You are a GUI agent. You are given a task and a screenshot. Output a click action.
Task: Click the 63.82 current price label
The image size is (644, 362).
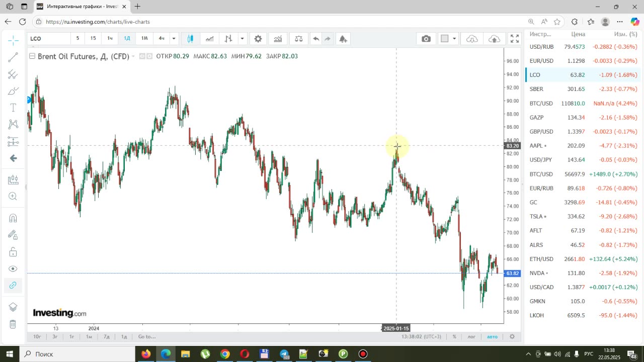tap(512, 274)
